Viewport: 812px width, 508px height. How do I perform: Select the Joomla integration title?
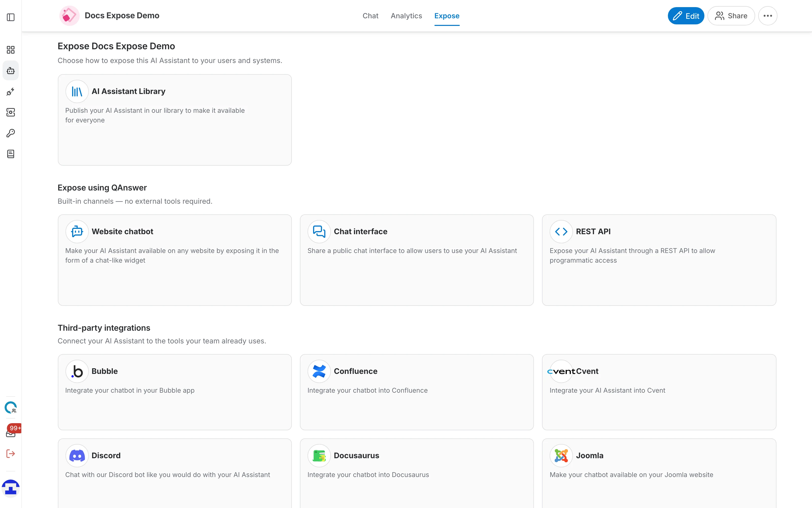coord(589,456)
